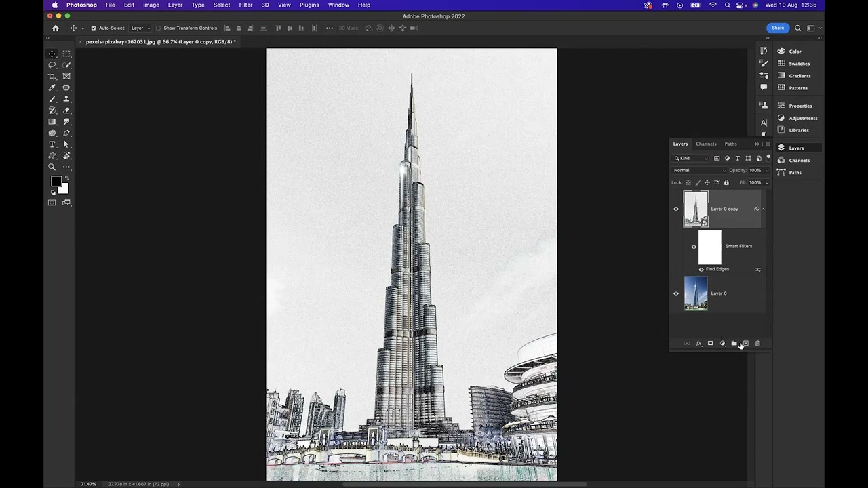The height and width of the screenshot is (488, 868).
Task: Select the Gradient tool
Action: click(x=52, y=122)
